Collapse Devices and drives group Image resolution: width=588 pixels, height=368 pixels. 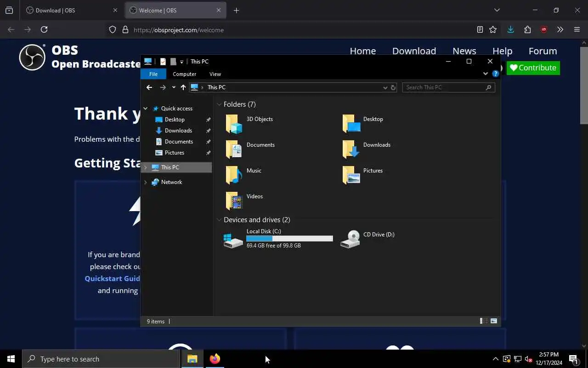[x=219, y=220]
